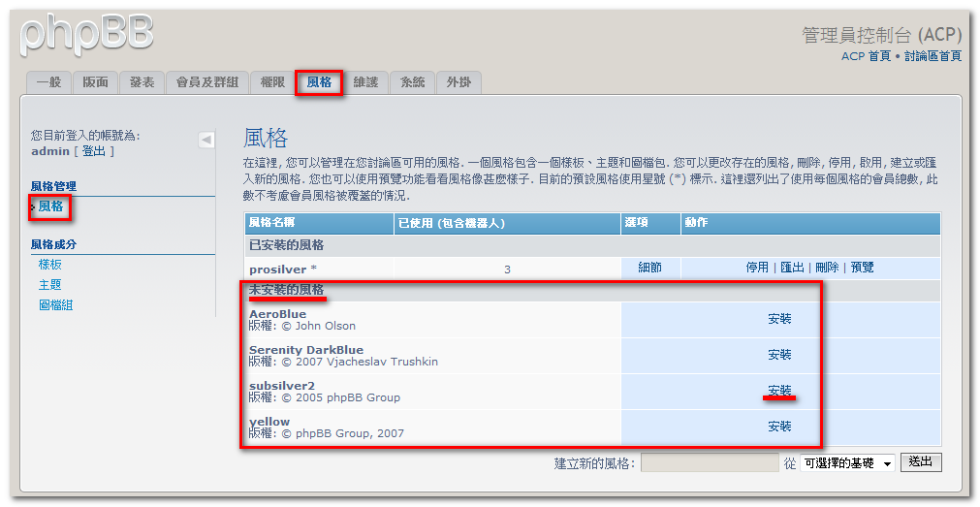
Task: Click the yellow style name
Action: coord(269,422)
